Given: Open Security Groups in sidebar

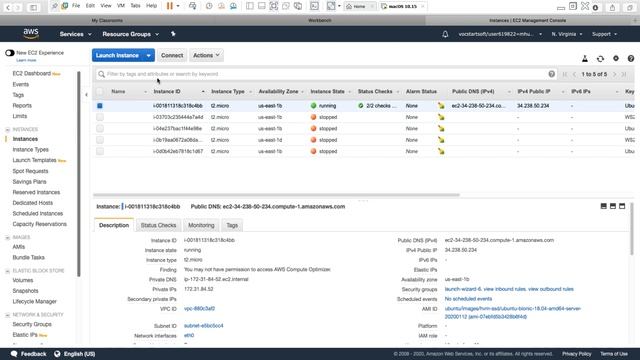Looking at the screenshot, I should click(32, 324).
